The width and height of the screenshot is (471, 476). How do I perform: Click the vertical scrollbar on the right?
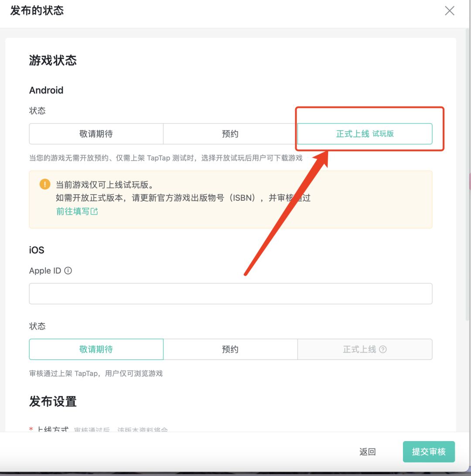(x=468, y=175)
